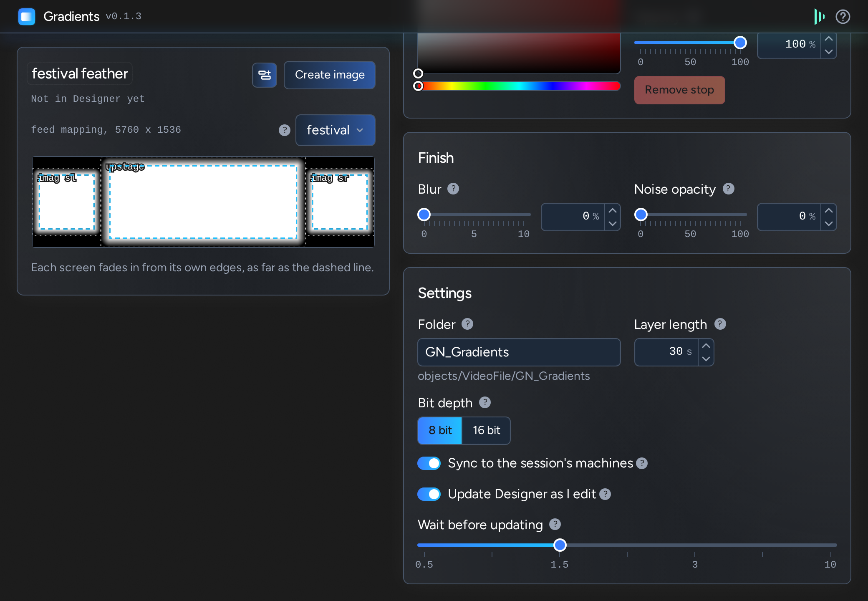Click the GN_Gradients folder input field
The image size is (868, 601).
click(x=519, y=352)
